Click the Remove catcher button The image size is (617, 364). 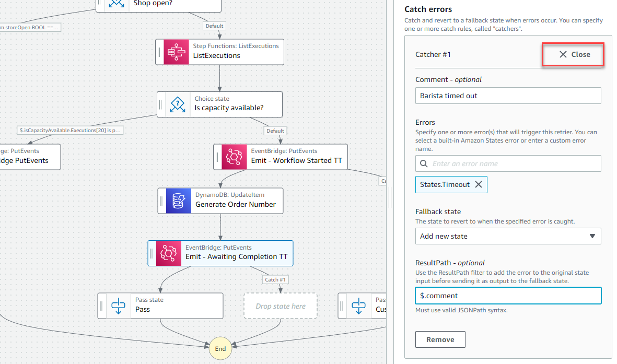click(440, 339)
